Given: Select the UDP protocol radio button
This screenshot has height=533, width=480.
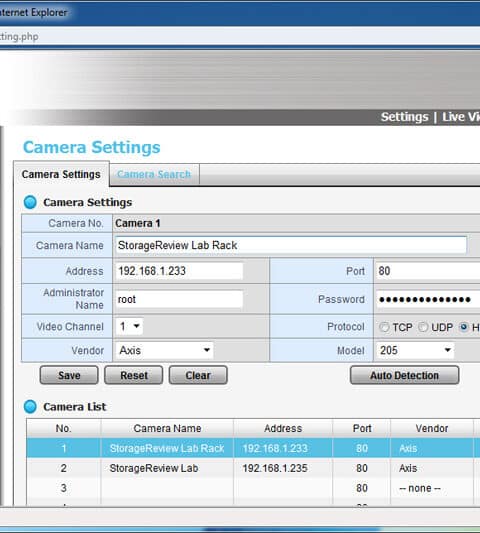Looking at the screenshot, I should click(x=423, y=327).
